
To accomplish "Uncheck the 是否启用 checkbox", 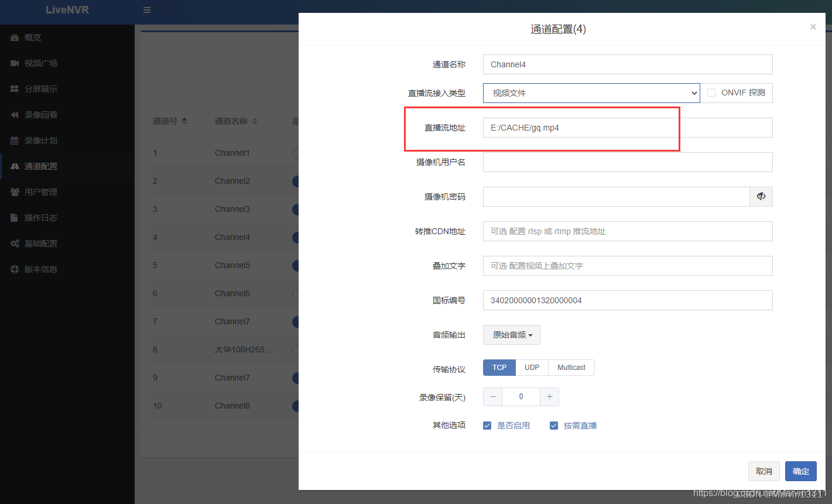I will click(x=487, y=426).
